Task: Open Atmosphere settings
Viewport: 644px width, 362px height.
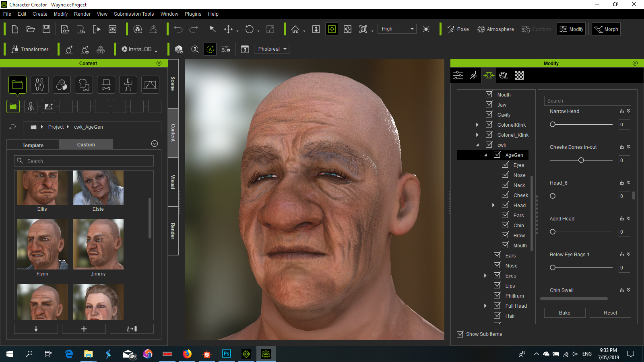Action: 495,29
